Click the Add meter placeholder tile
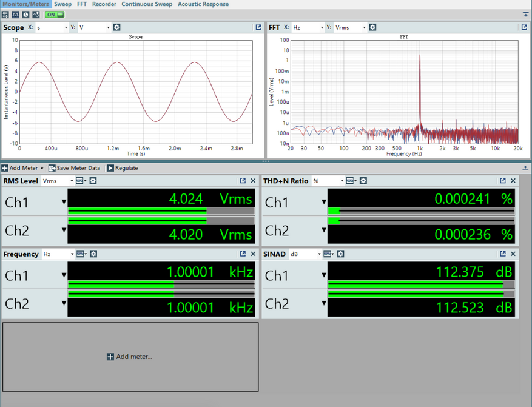The image size is (532, 407). coord(130,357)
